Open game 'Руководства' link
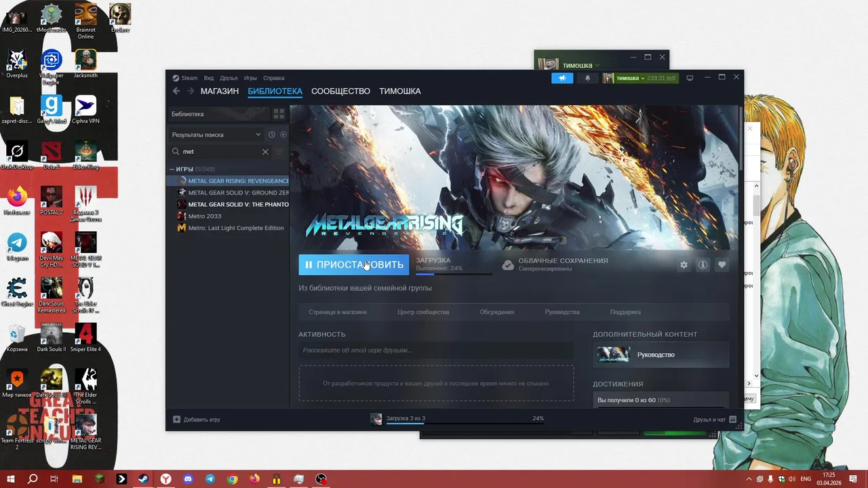 point(562,312)
